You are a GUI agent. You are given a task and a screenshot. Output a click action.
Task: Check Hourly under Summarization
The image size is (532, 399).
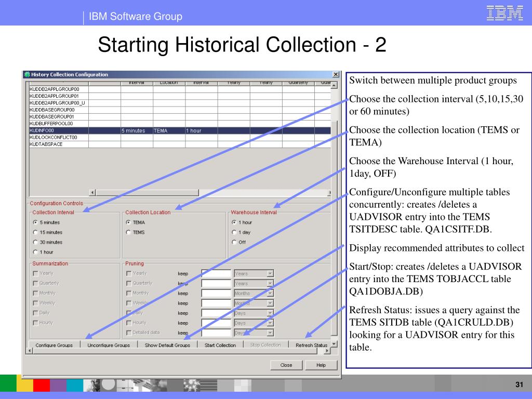tap(35, 323)
